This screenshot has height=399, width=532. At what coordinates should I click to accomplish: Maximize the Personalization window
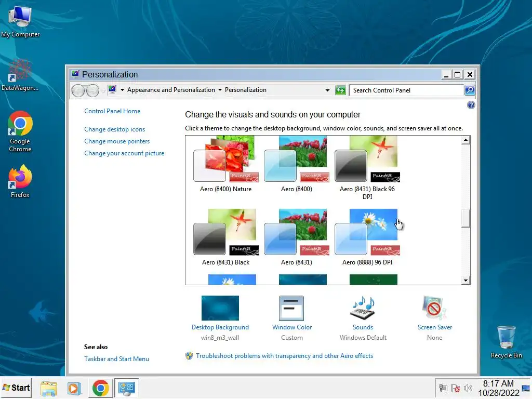458,75
